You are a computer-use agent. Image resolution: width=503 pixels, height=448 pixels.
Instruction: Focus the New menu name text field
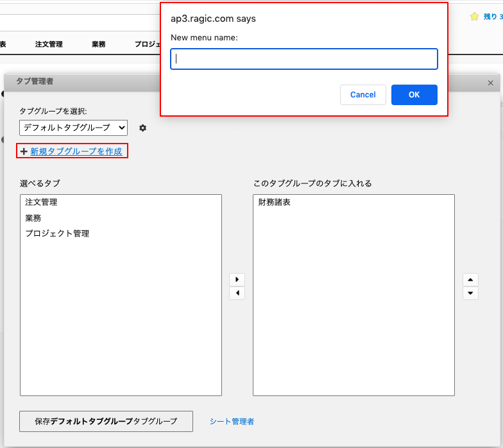coord(303,59)
